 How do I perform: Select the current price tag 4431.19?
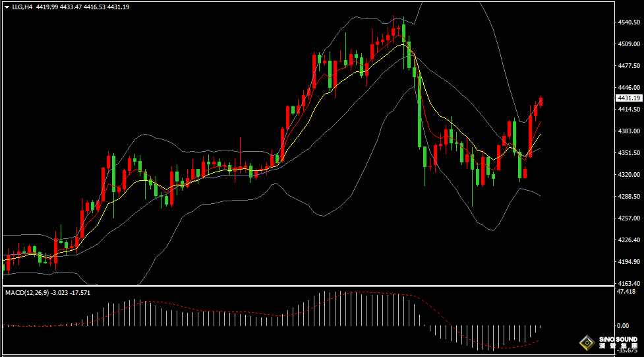click(x=629, y=98)
